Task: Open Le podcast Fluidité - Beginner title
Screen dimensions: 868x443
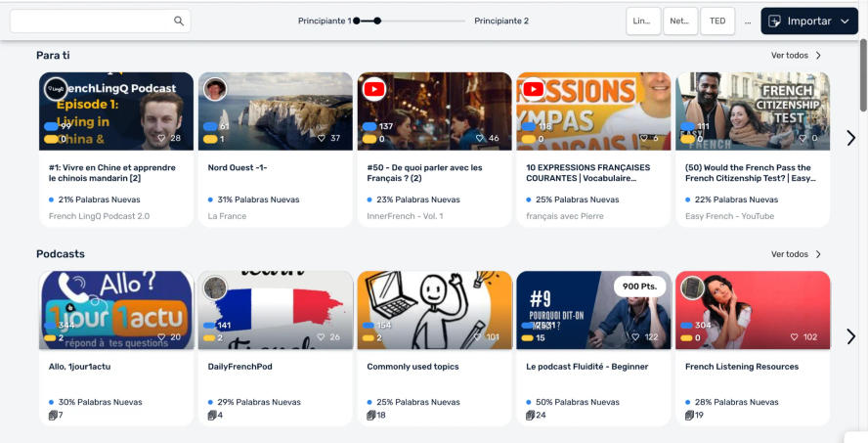Action: tap(586, 366)
